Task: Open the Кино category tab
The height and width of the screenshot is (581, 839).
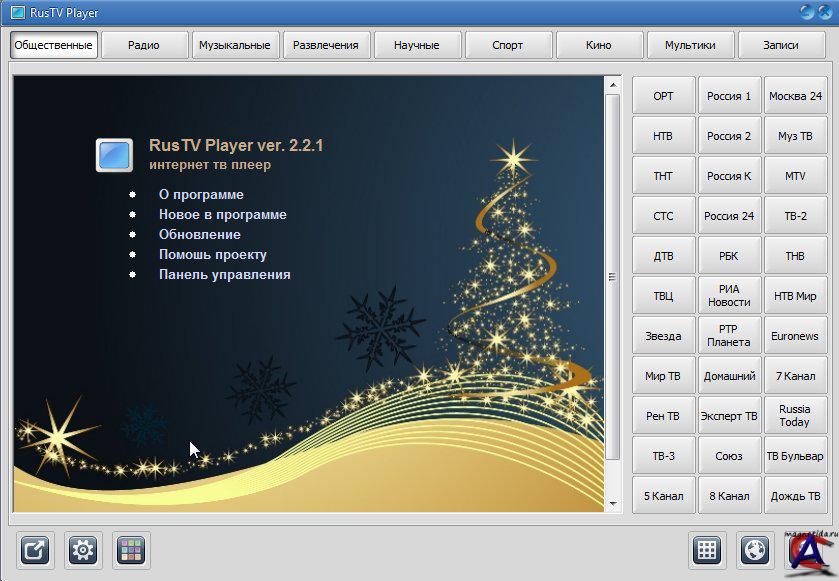Action: pyautogui.click(x=598, y=45)
